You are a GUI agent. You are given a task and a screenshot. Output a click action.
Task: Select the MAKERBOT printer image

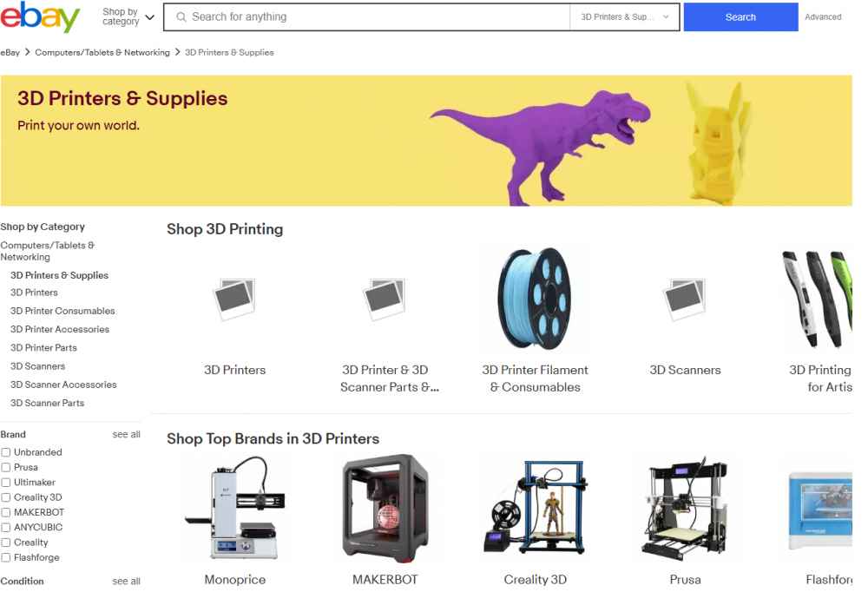point(385,509)
